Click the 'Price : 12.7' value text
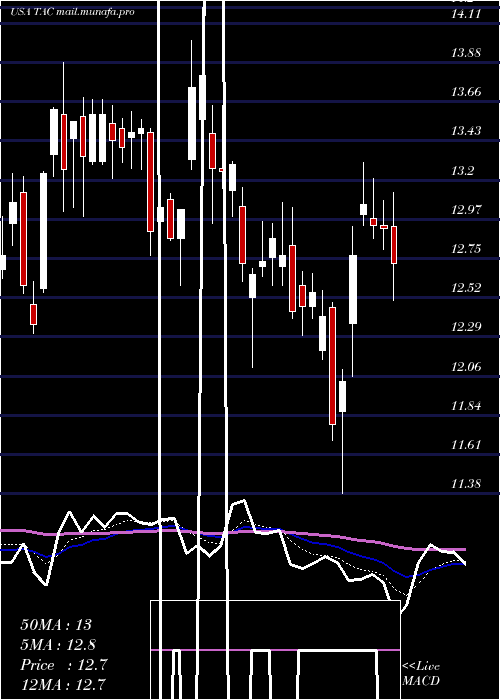 coord(64,665)
